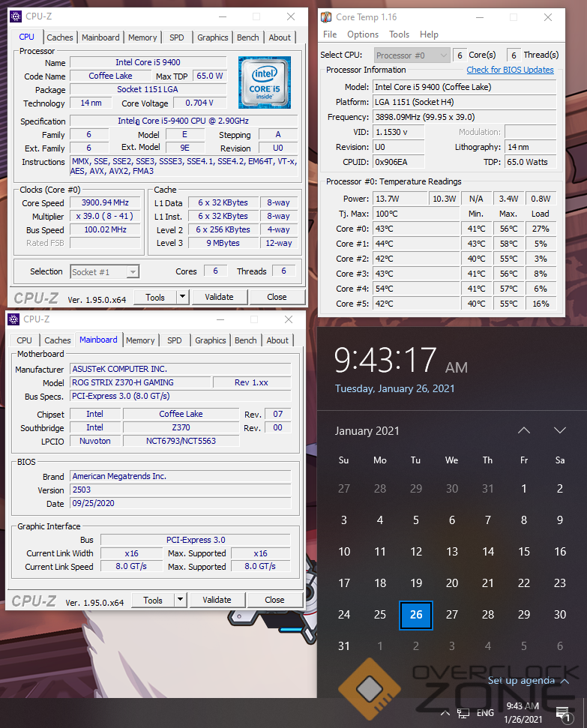Click the CPU-Z title bar icon in top window
Image resolution: width=587 pixels, height=728 pixels.
click(16, 16)
